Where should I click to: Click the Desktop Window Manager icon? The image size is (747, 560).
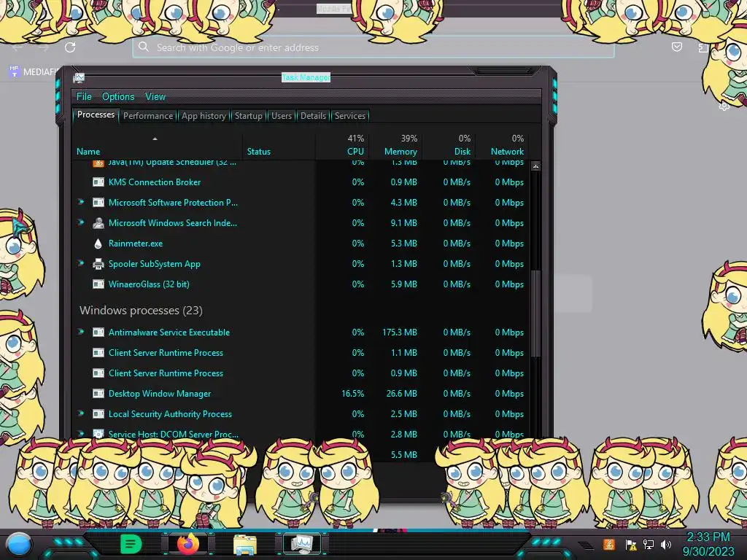click(x=98, y=394)
